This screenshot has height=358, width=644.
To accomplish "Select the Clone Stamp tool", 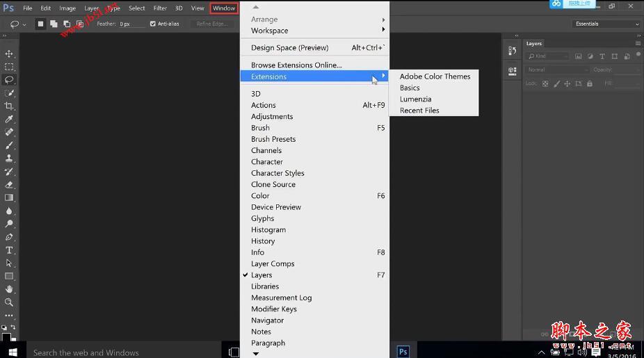I will [x=8, y=158].
